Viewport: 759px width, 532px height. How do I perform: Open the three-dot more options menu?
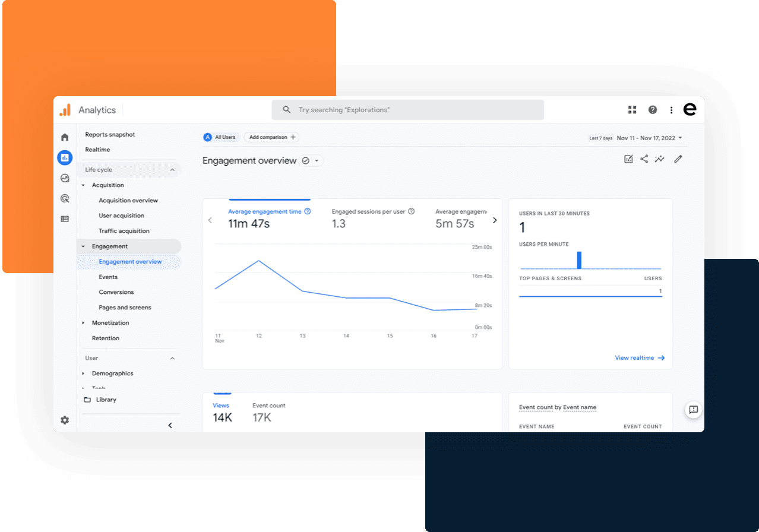coord(671,110)
